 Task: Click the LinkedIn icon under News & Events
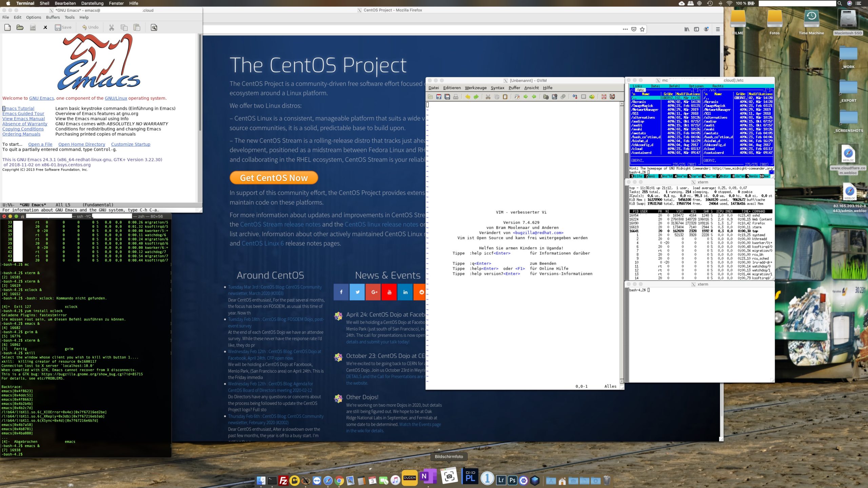pos(405,292)
